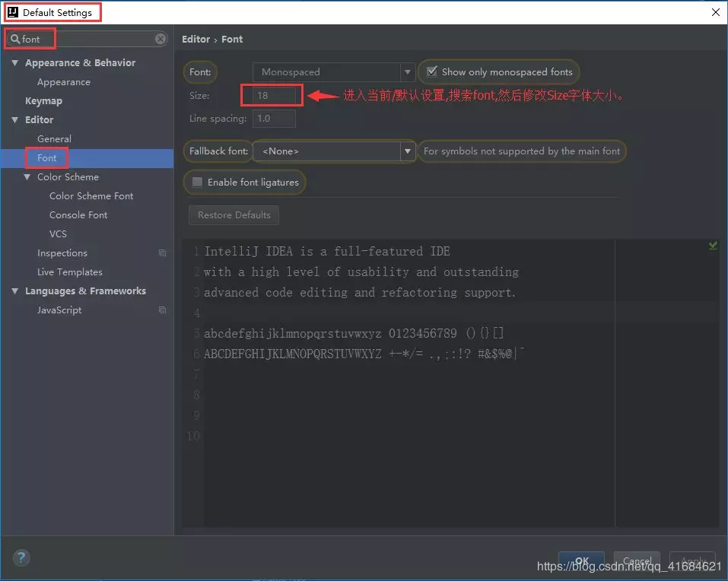Image resolution: width=728 pixels, height=581 pixels.
Task: Collapse the Editor tree section
Action: pyautogui.click(x=15, y=119)
